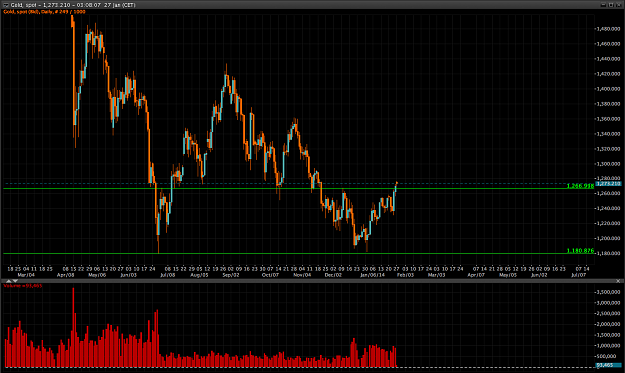The height and width of the screenshot is (373, 625).
Task: Click the Sep/02 date axis label
Action: (231, 275)
